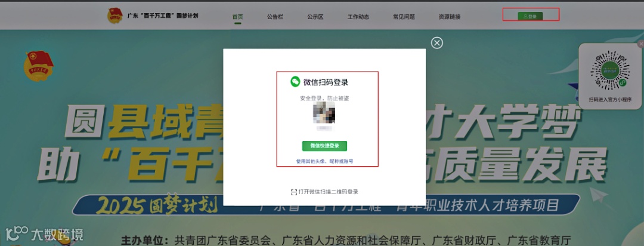The width and height of the screenshot is (644, 246).
Task: Click the blurred WeChat avatar image
Action: pos(324,113)
